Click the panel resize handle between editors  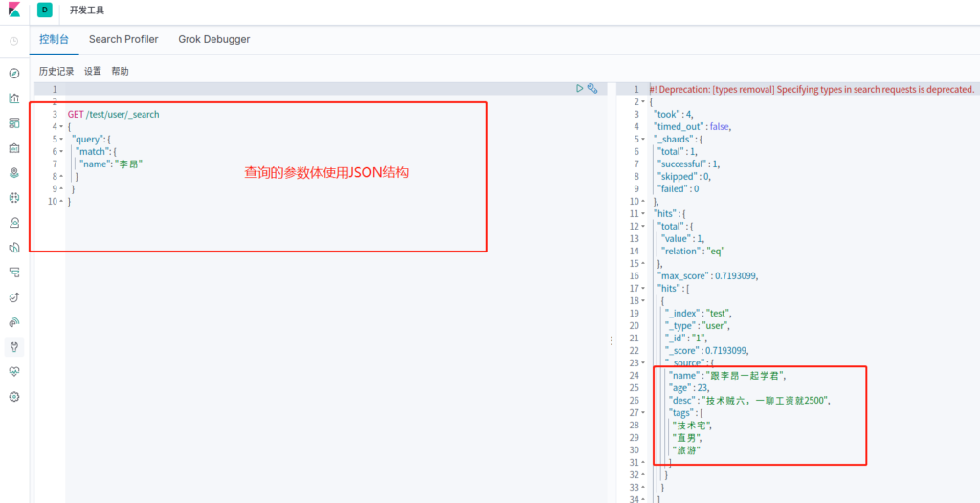(x=612, y=340)
